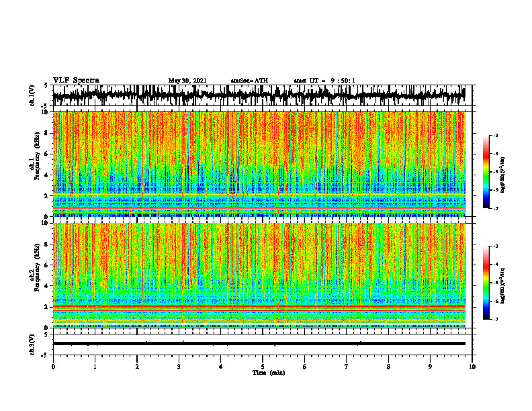Select the ch.1 "Frequency (kHz)" axis label
Image resolution: width=532 pixels, height=411 pixels.
tap(37, 156)
